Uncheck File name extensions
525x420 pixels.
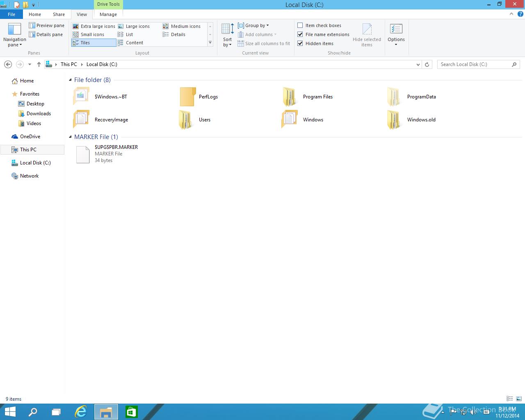point(300,34)
